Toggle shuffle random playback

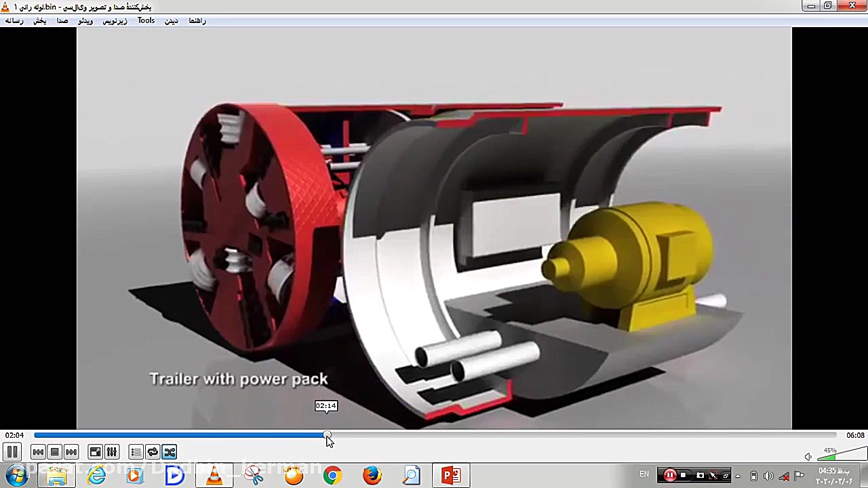coord(170,452)
